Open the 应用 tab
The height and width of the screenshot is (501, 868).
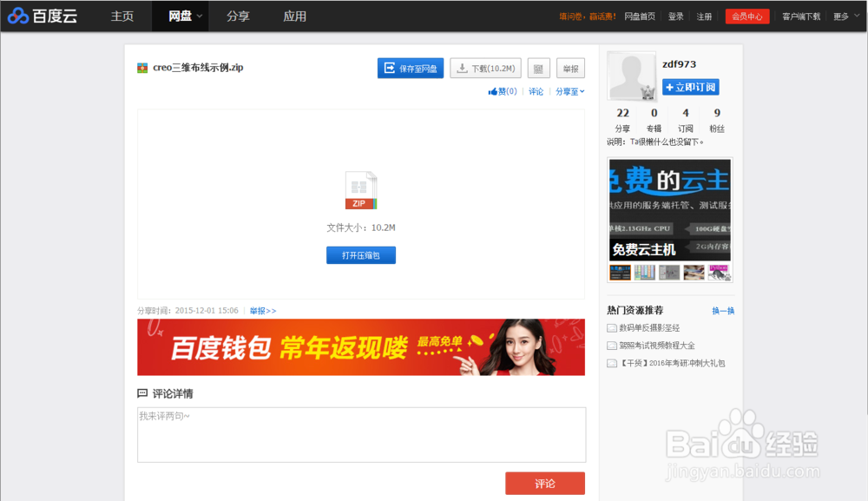pos(294,16)
